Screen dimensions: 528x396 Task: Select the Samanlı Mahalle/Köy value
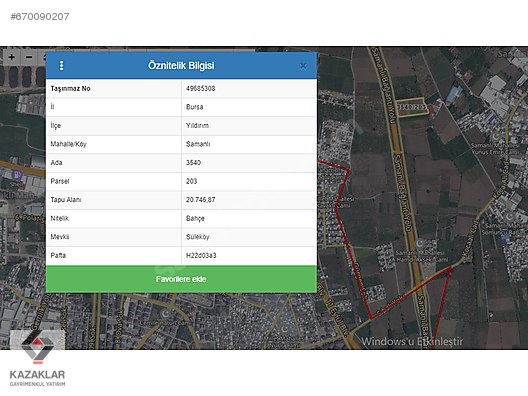(198, 144)
